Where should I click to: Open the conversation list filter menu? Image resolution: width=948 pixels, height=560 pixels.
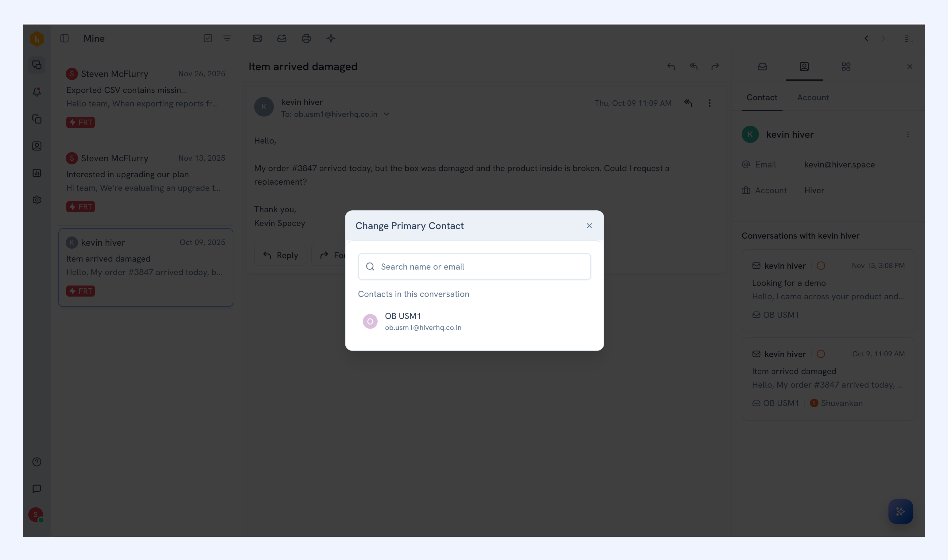[x=227, y=39]
